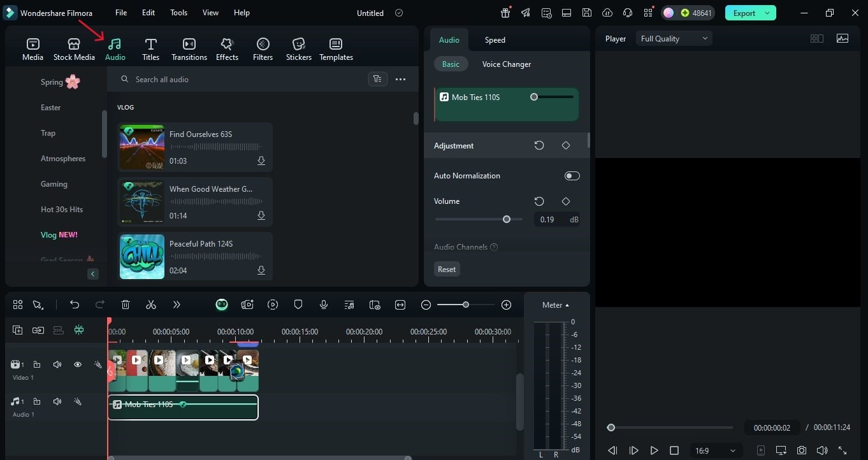868x460 pixels.
Task: Open the Transitions library
Action: 189,49
